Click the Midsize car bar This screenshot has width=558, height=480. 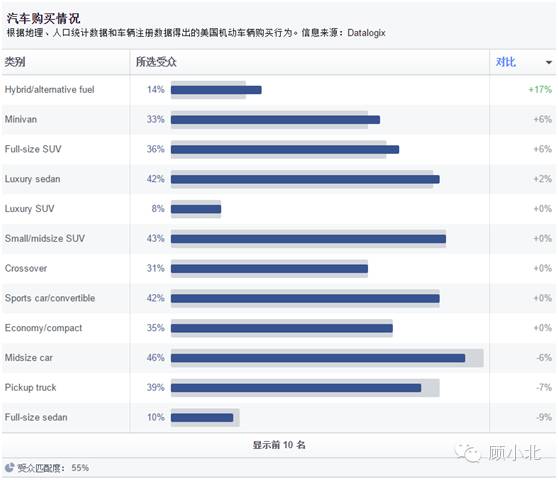[318, 358]
